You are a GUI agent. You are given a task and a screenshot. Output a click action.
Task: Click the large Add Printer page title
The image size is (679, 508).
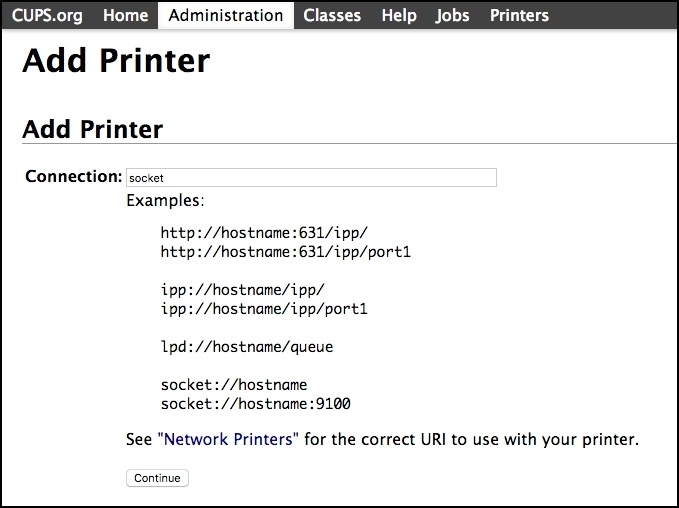pos(116,61)
